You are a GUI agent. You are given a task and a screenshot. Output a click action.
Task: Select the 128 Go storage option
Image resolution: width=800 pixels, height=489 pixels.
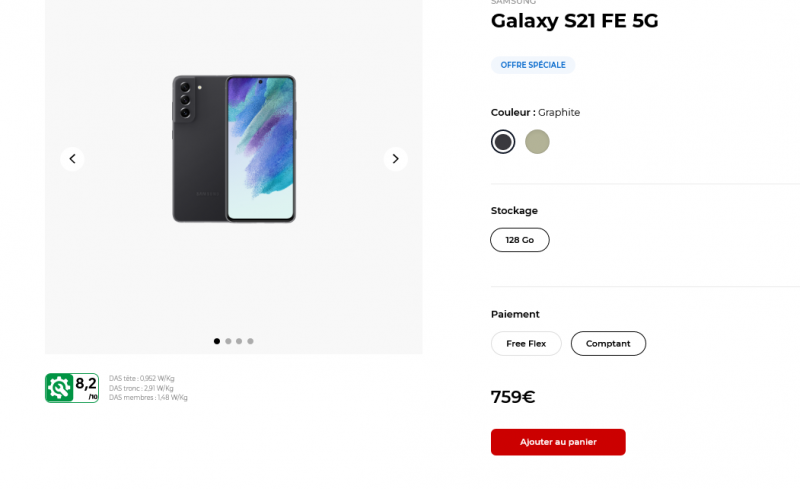pyautogui.click(x=520, y=240)
